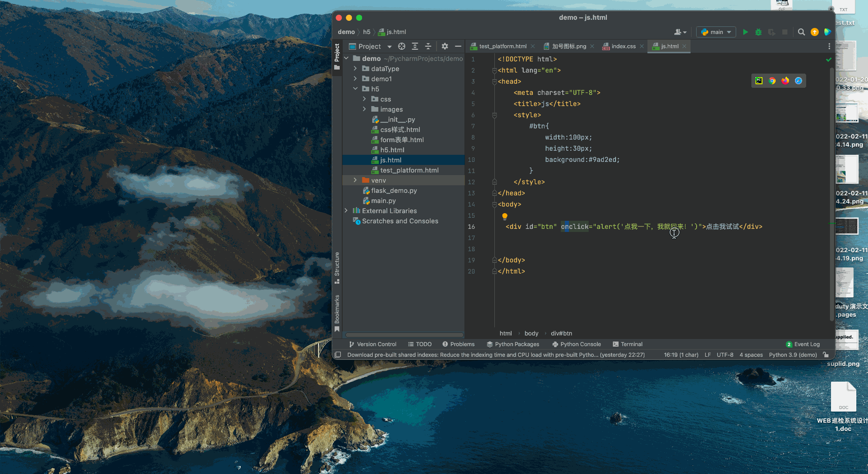This screenshot has width=868, height=474.
Task: Expand the dataType folder
Action: [x=355, y=69]
